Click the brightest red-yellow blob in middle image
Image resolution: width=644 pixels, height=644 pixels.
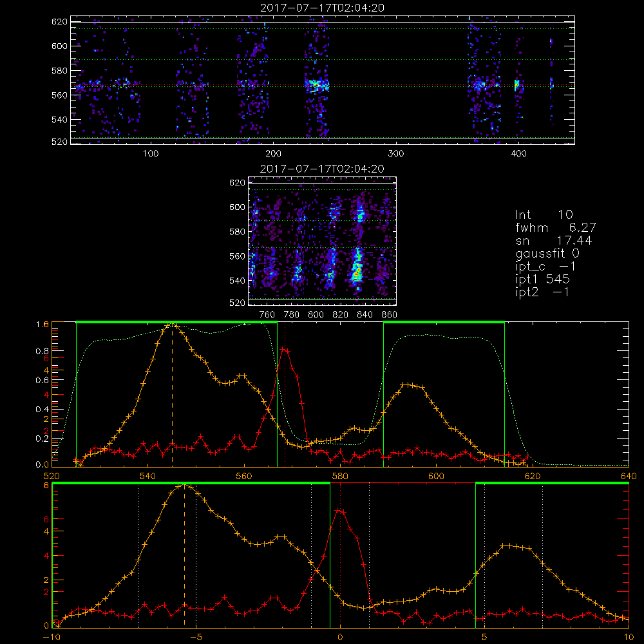(357, 272)
